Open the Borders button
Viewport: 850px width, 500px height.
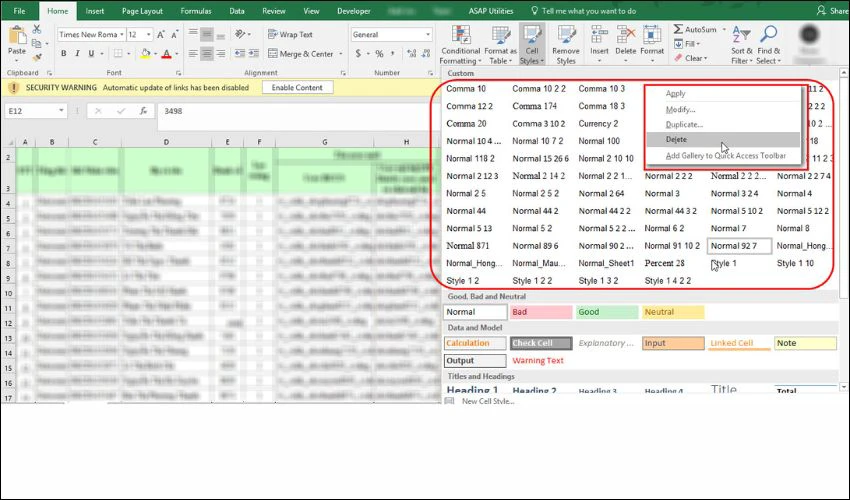118,53
